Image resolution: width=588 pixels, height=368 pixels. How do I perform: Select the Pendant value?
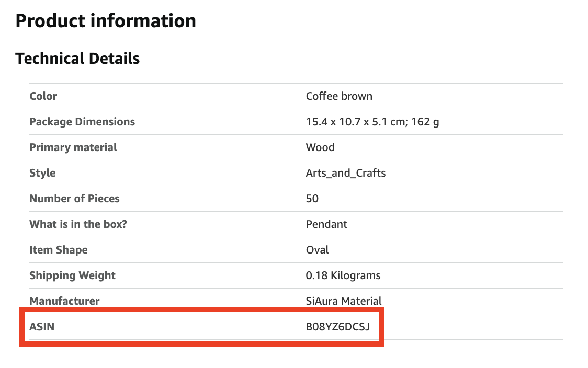click(326, 224)
